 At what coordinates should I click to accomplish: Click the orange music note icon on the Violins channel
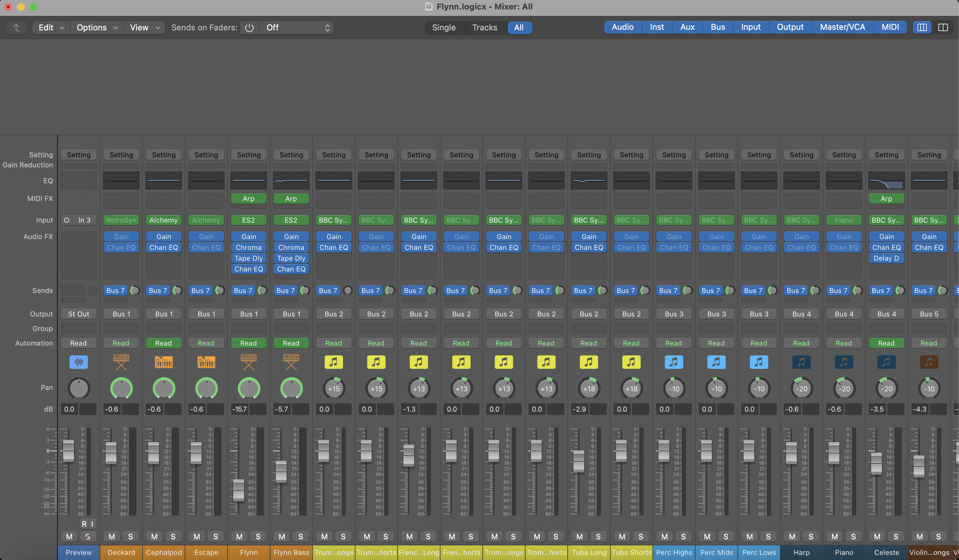click(x=929, y=361)
